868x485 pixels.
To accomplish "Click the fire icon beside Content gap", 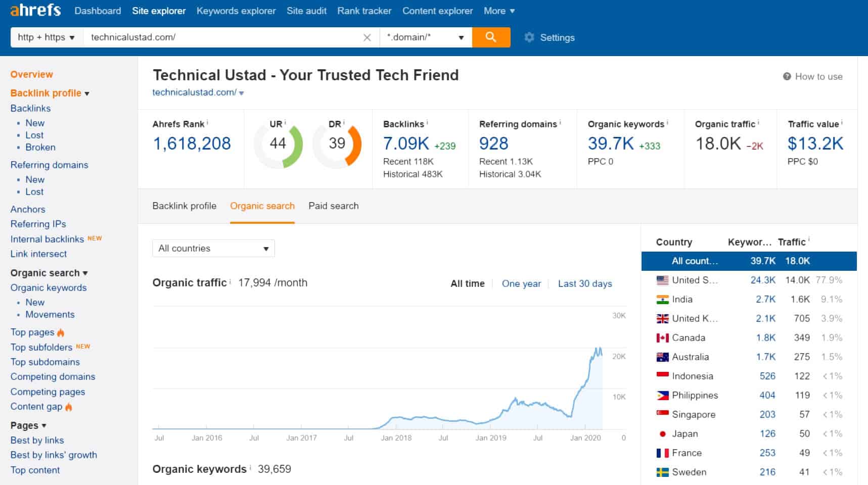I will tap(68, 407).
